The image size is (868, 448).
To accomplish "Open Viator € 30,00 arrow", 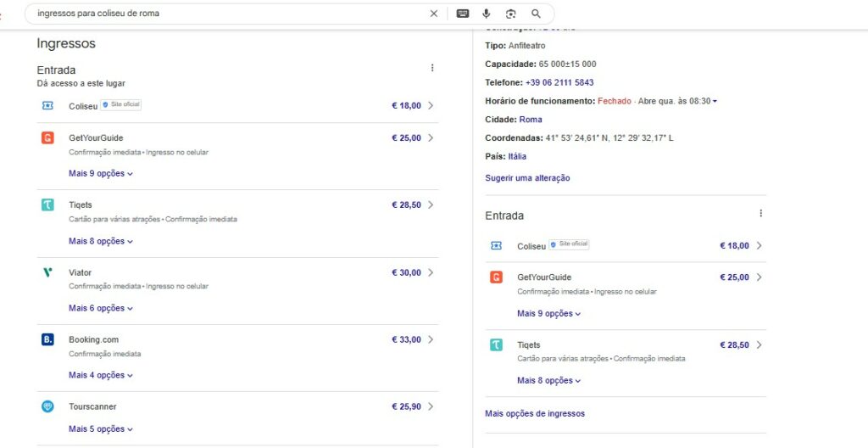I will click(x=431, y=272).
